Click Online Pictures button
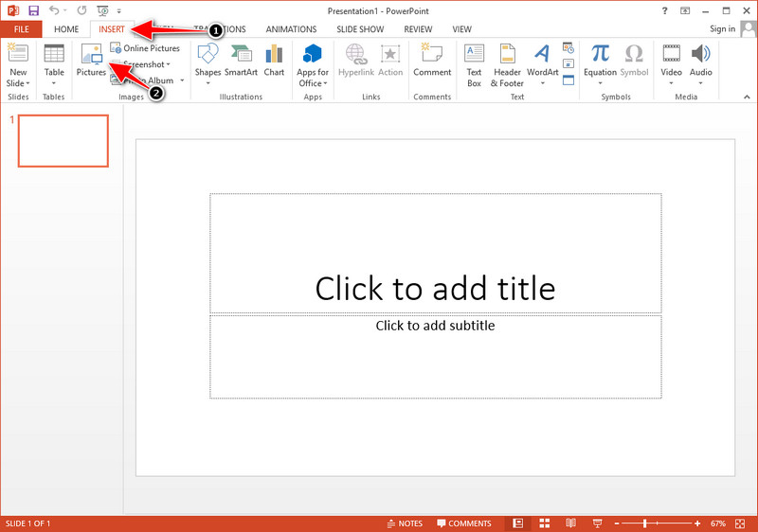 pos(145,48)
